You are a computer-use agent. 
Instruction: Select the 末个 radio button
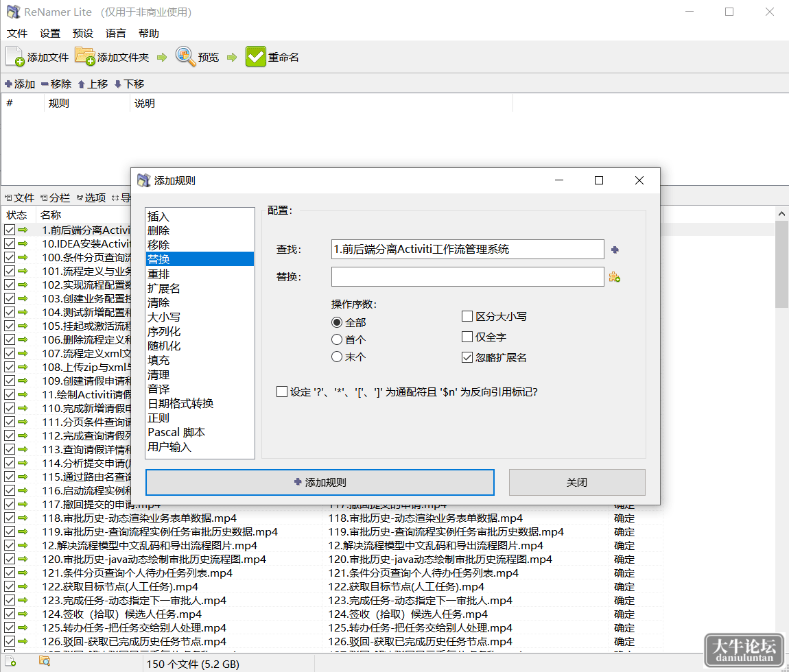coord(337,357)
